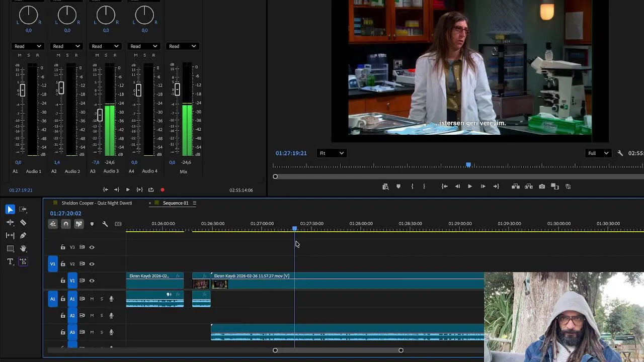The height and width of the screenshot is (362, 644).
Task: Hide the V2 track output eye
Action: 92,264
